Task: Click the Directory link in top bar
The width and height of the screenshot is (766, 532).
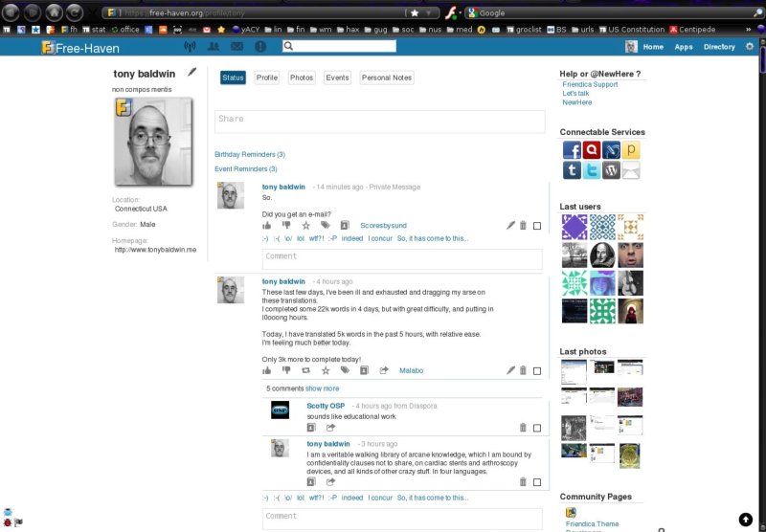Action: coord(719,47)
